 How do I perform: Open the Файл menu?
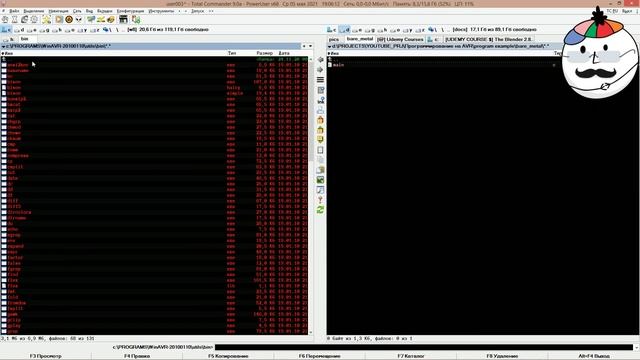(14, 11)
